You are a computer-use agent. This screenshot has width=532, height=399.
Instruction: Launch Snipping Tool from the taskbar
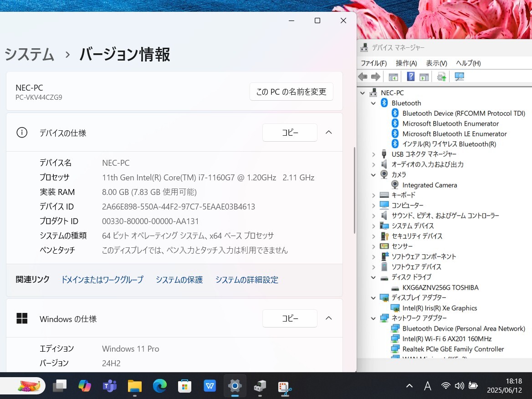[285, 386]
